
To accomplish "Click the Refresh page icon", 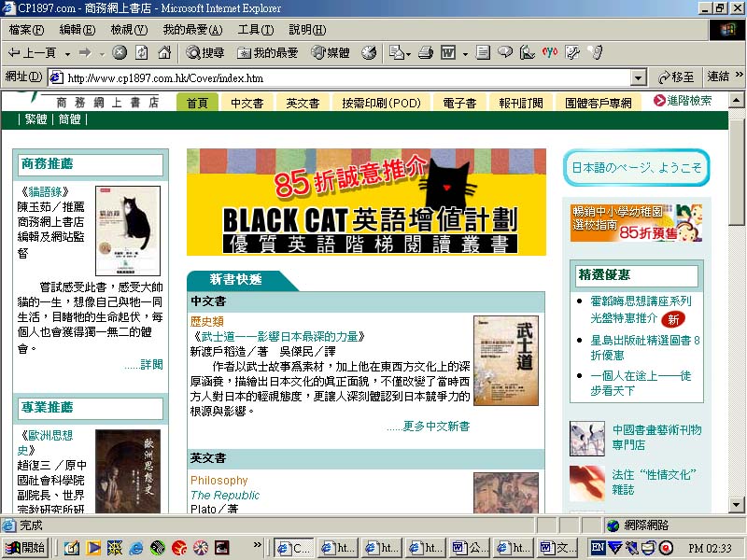I will [x=142, y=52].
